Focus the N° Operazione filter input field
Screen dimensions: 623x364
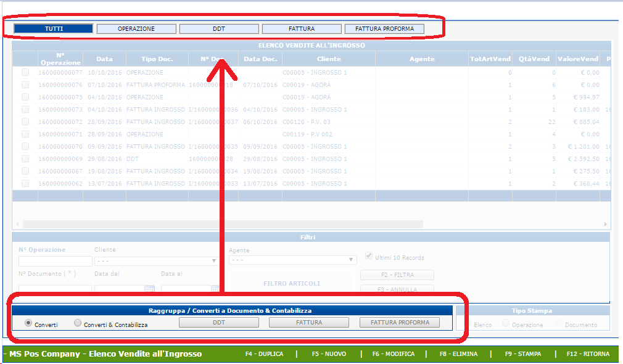pyautogui.click(x=56, y=261)
